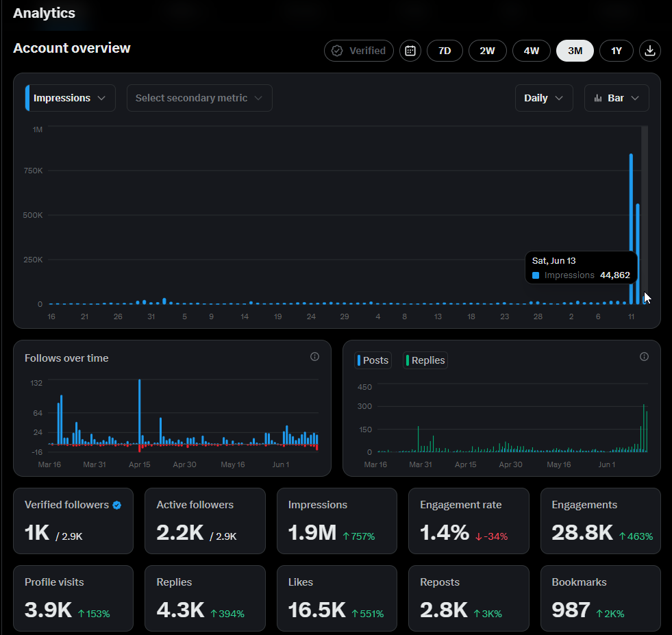This screenshot has width=672, height=635.
Task: Click the Account overview heading
Action: [x=71, y=48]
